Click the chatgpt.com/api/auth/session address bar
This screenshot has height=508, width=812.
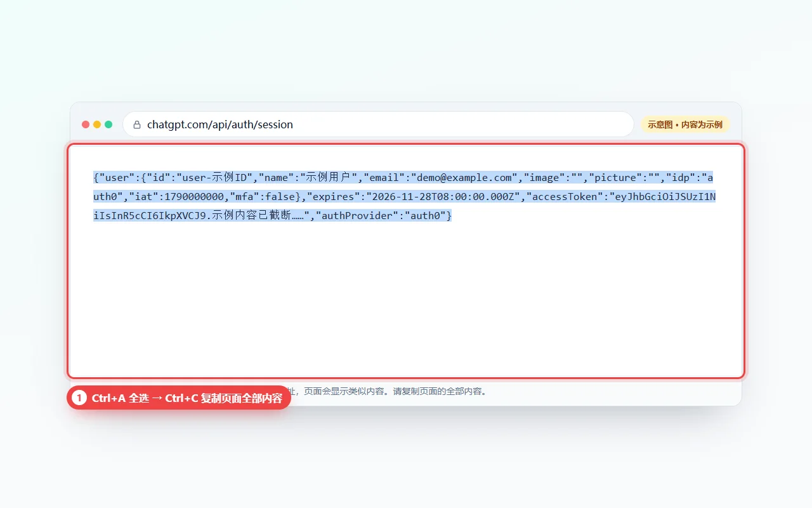(x=378, y=124)
